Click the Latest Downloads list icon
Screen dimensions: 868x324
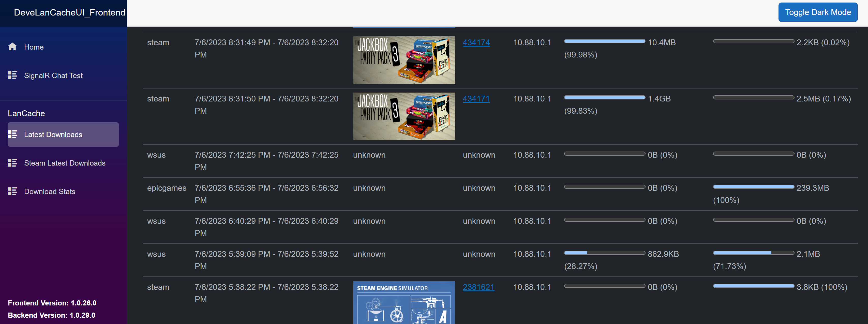(12, 135)
